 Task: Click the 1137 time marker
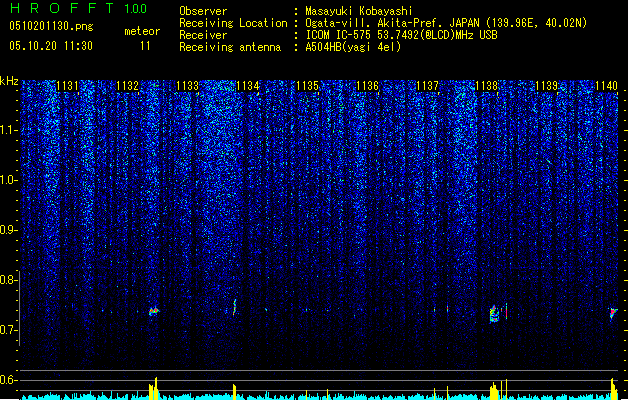(427, 86)
